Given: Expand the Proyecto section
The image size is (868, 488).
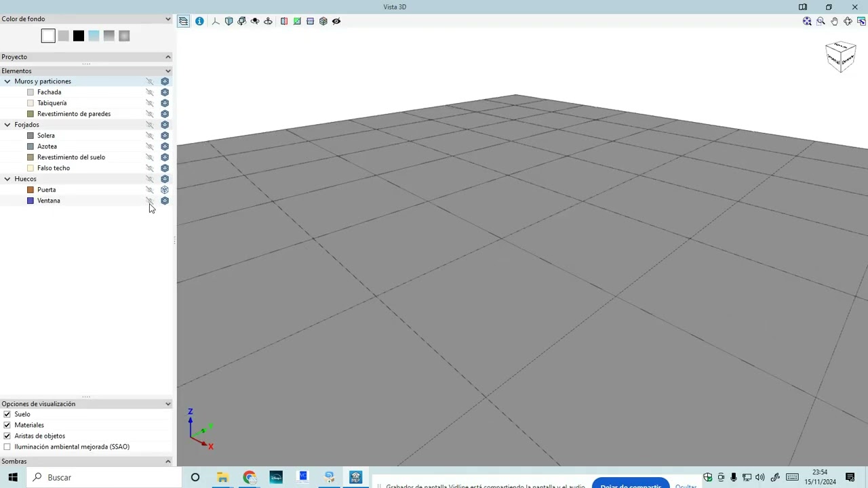Looking at the screenshot, I should [x=168, y=57].
